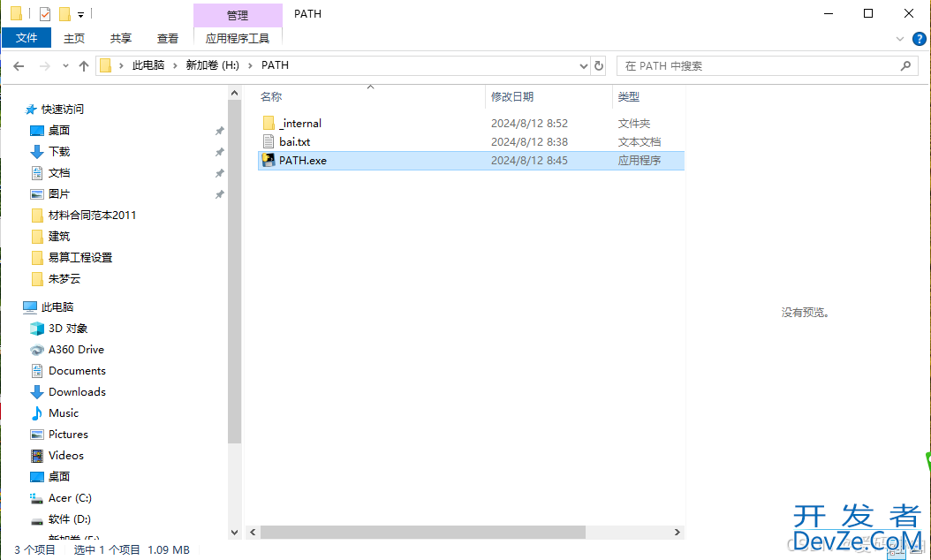931x560 pixels.
Task: Open the Music folder
Action: point(64,413)
